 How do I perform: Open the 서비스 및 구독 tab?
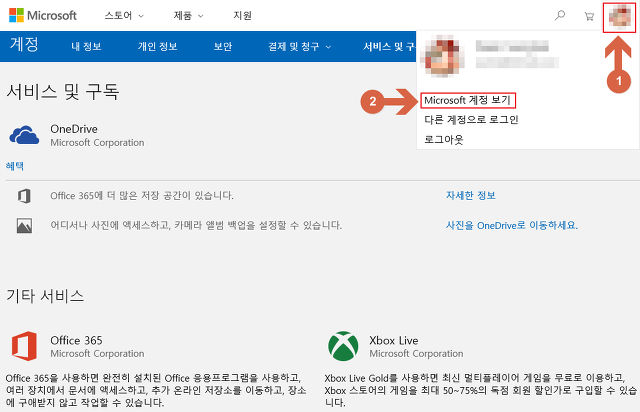389,47
